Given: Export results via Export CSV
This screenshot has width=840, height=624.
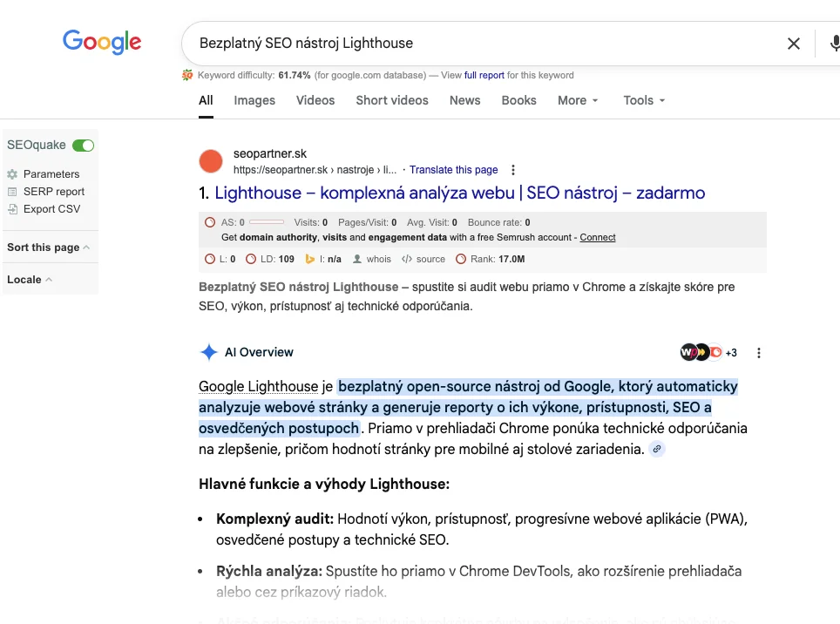Looking at the screenshot, I should click(x=51, y=209).
